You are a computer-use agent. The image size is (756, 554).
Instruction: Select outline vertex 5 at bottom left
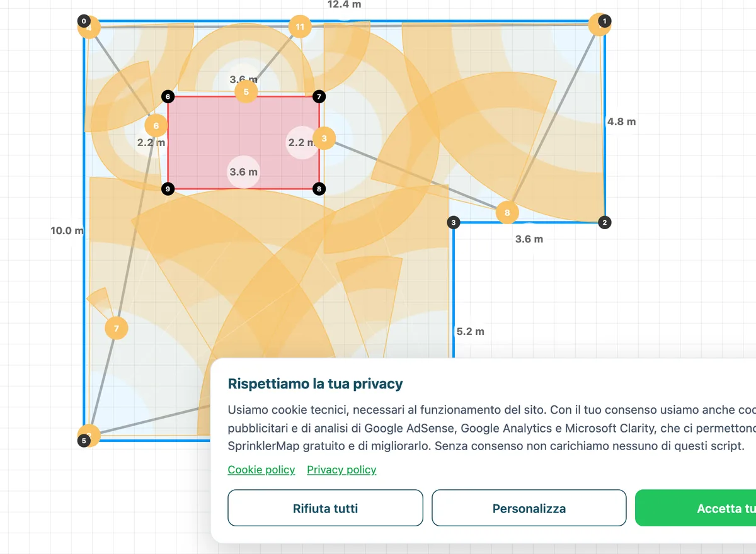tap(84, 441)
